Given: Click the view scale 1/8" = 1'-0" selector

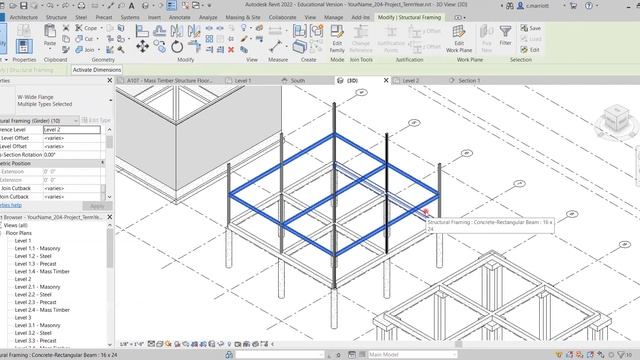Looking at the screenshot, I should coord(131,344).
